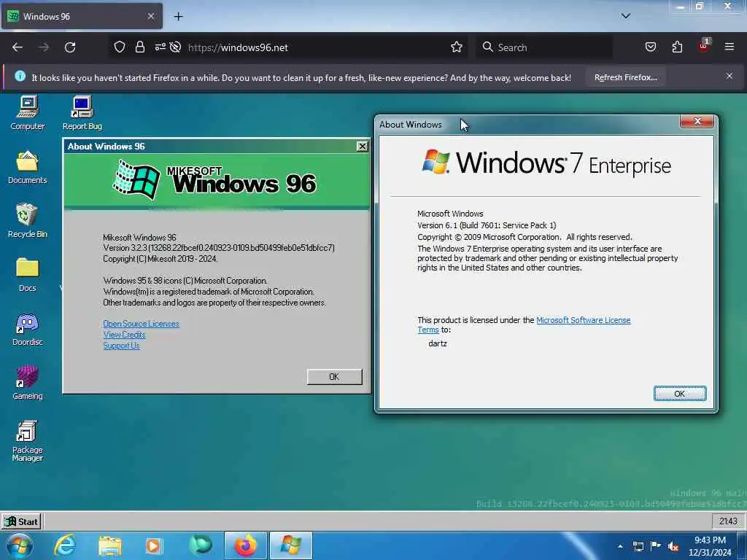Open the Recycle Bin icon
747x560 pixels.
click(x=28, y=221)
